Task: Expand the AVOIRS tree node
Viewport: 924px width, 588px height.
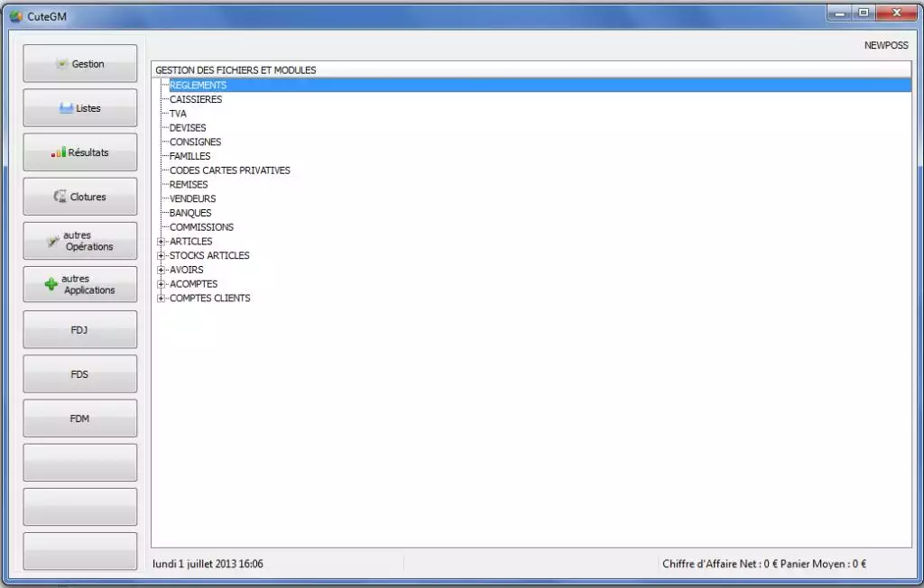Action: click(x=162, y=270)
